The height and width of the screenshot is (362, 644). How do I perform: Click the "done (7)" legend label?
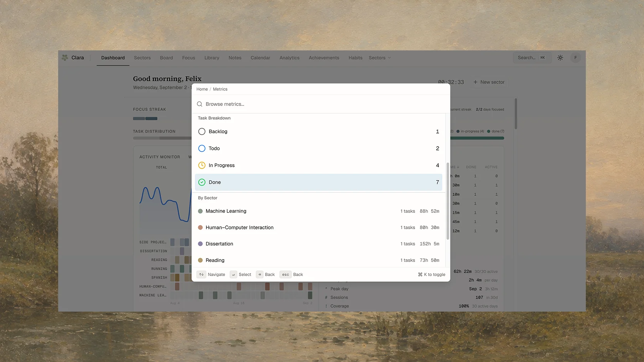(498, 132)
